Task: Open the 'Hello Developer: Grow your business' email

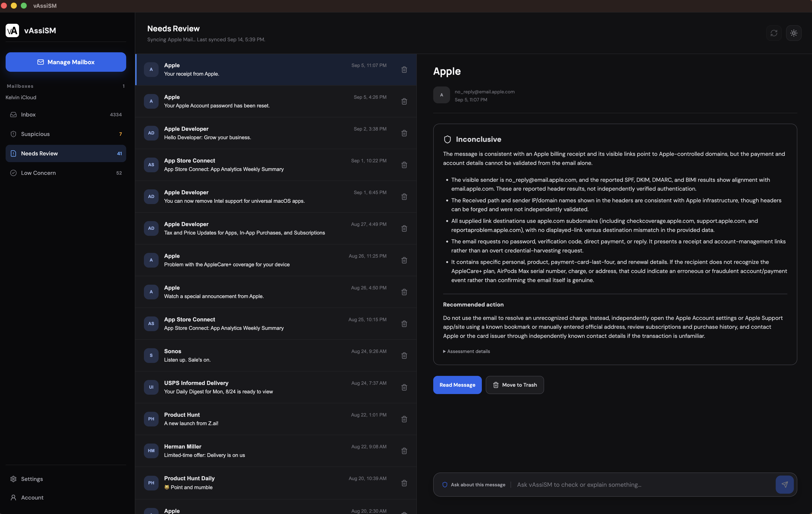Action: pyautogui.click(x=276, y=133)
